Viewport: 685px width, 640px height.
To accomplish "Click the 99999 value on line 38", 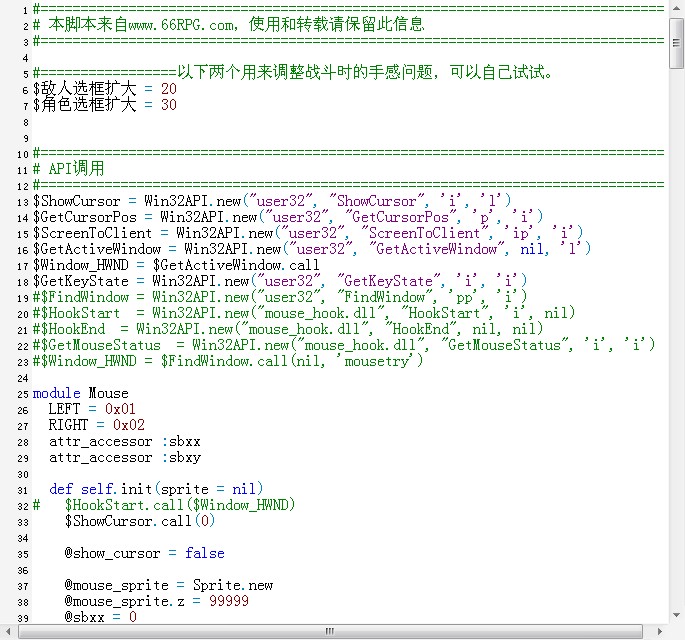I will tap(229, 601).
